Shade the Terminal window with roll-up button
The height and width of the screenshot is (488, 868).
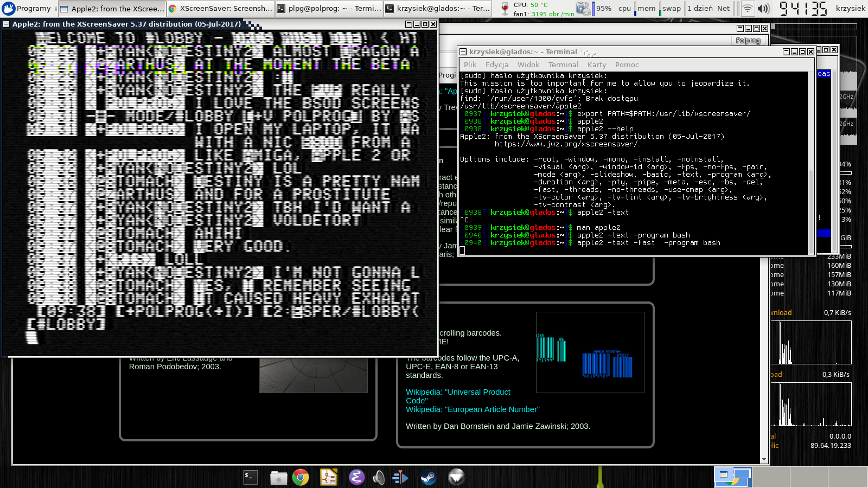(786, 52)
